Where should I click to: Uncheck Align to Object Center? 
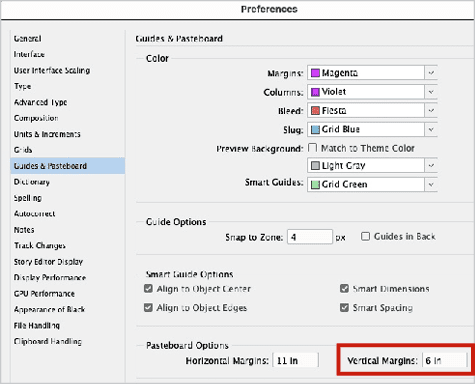click(x=148, y=288)
